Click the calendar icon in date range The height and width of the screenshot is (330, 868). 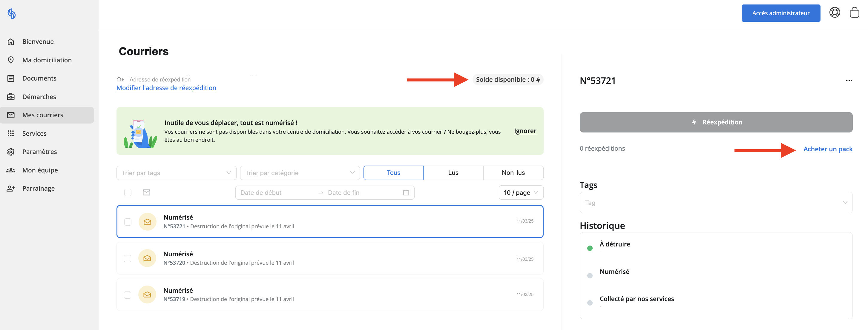click(406, 193)
